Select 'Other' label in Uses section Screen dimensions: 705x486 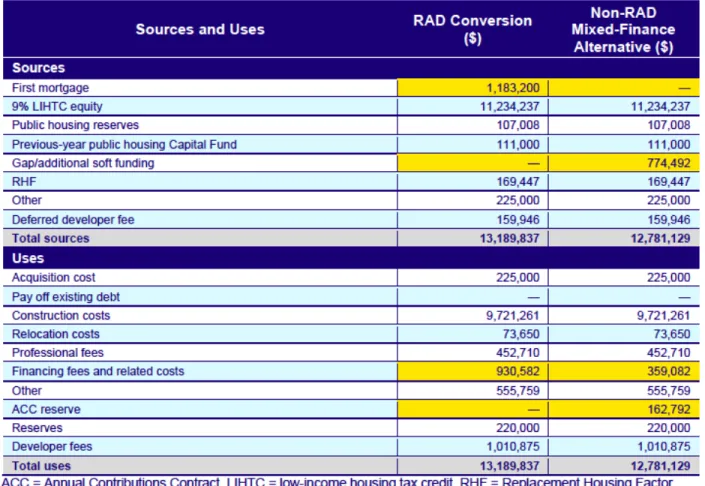[x=27, y=391]
